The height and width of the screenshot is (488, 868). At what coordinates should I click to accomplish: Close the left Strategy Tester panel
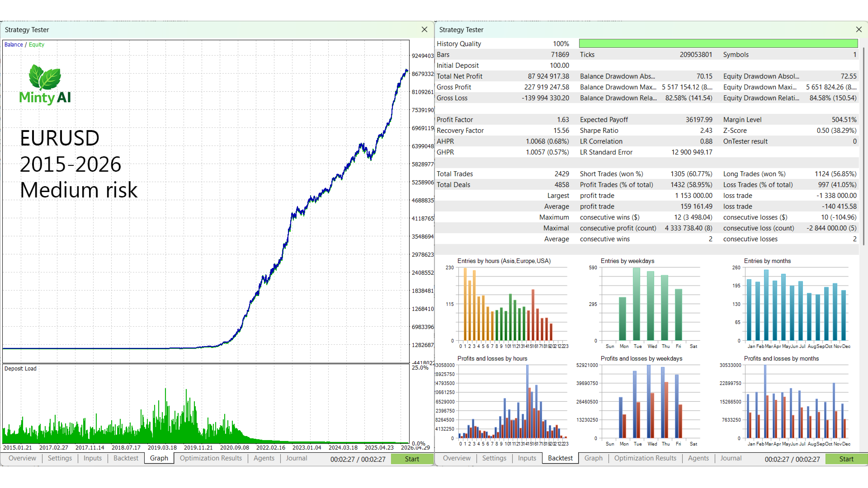pos(424,29)
